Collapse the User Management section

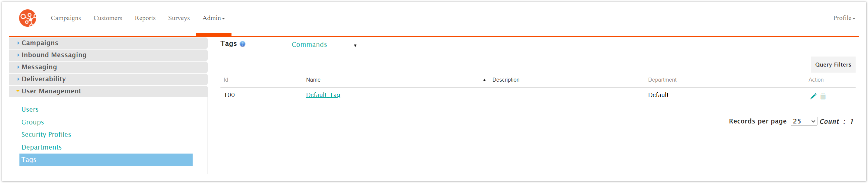point(51,92)
